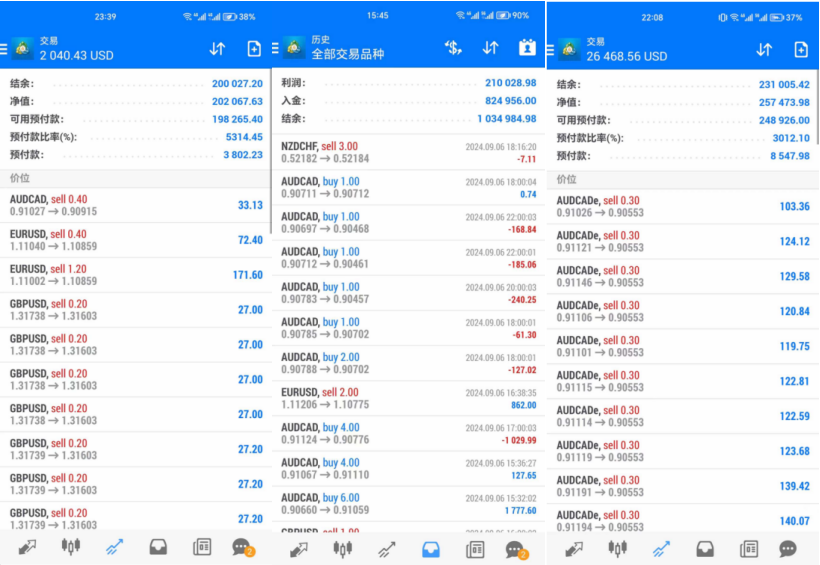Tap new order icon on 2 040.43 USD screen
The width and height of the screenshot is (820, 565).
point(254,49)
